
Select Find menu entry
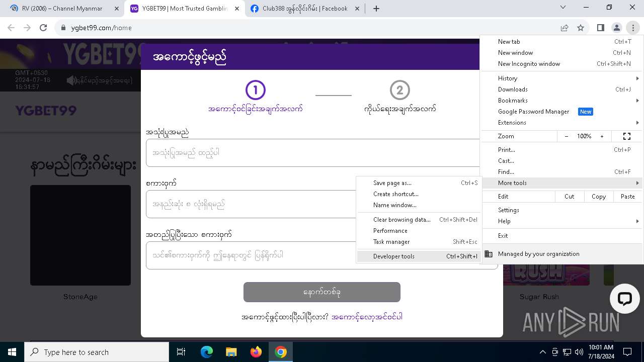562,172
